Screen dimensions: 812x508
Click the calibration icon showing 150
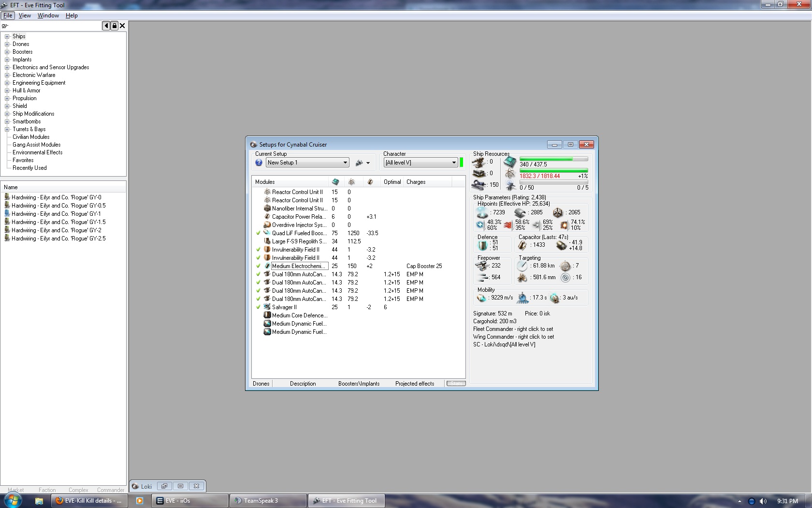[x=479, y=185]
